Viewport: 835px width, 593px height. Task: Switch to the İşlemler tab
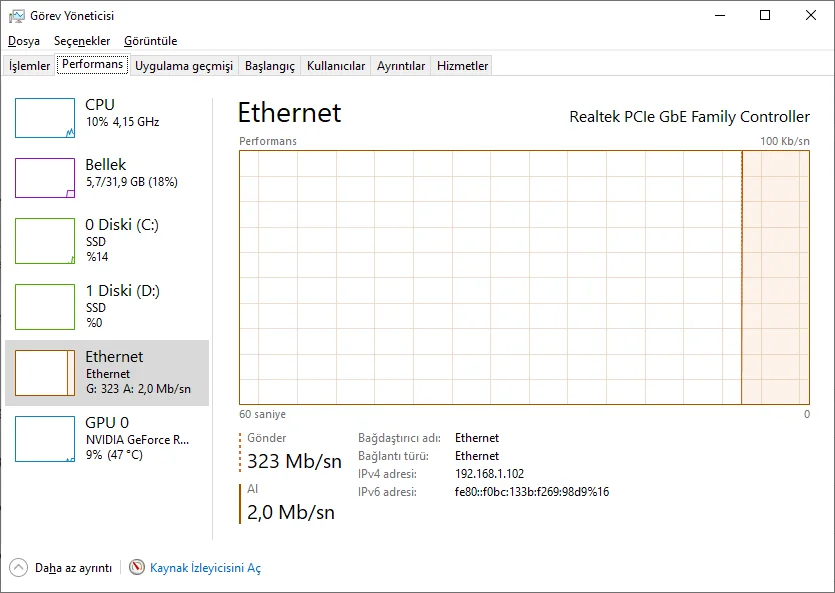(30, 66)
